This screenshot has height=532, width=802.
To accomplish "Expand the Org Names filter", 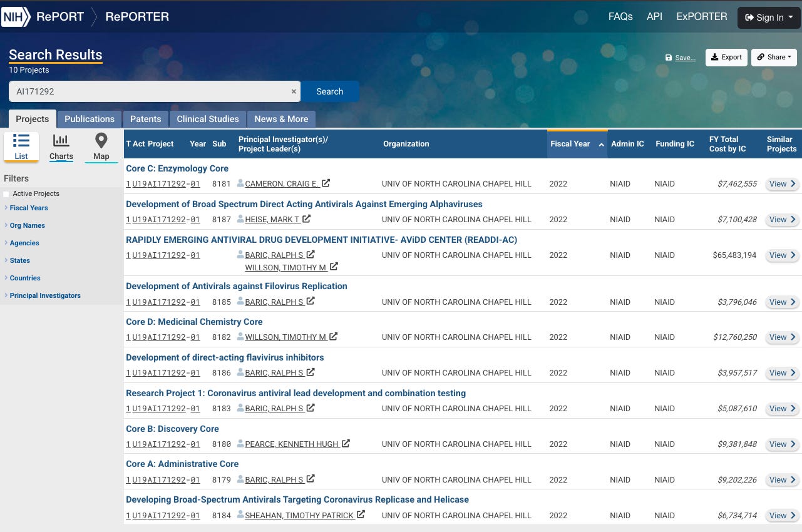I will tap(25, 225).
